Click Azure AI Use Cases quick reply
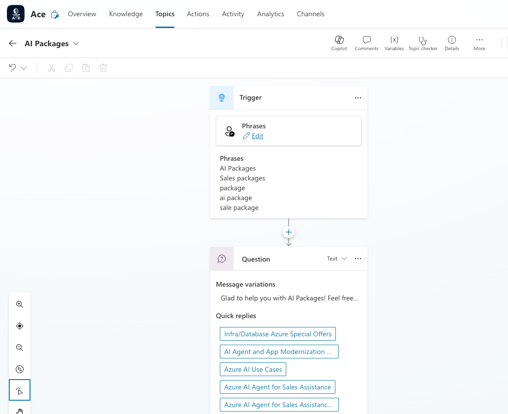This screenshot has width=508, height=414. (253, 369)
